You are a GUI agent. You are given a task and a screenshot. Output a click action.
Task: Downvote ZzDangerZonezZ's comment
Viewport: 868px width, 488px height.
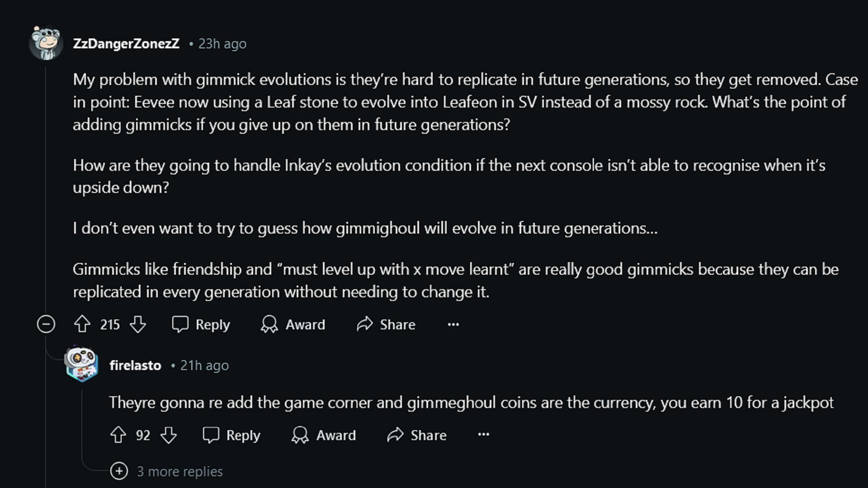pyautogui.click(x=137, y=324)
